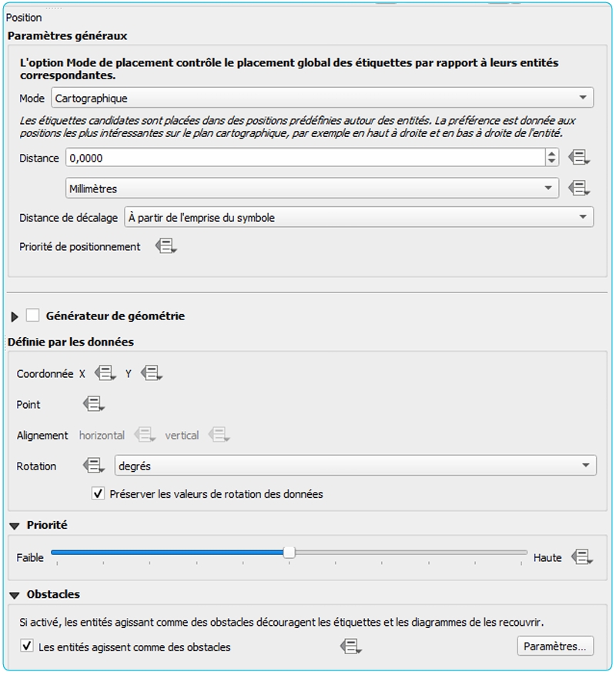Click Priorité de positionnement data-defined override icon
Screen dimensions: 616x675
pyautogui.click(x=166, y=246)
